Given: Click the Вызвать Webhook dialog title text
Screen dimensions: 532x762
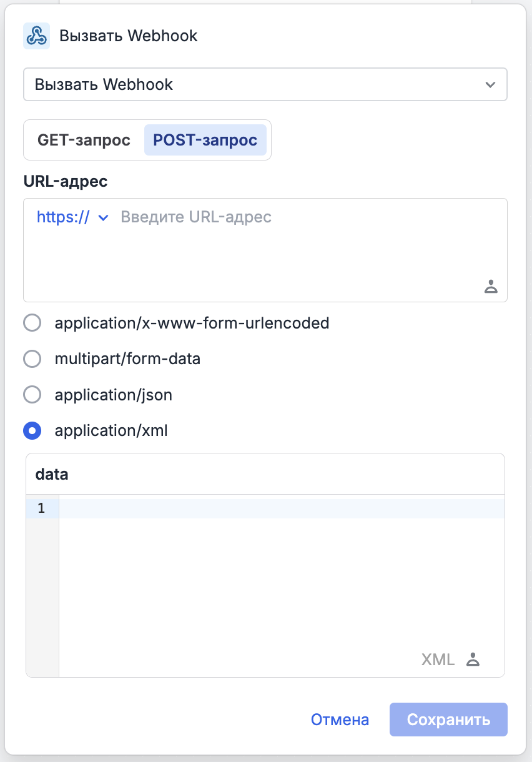Looking at the screenshot, I should [129, 36].
